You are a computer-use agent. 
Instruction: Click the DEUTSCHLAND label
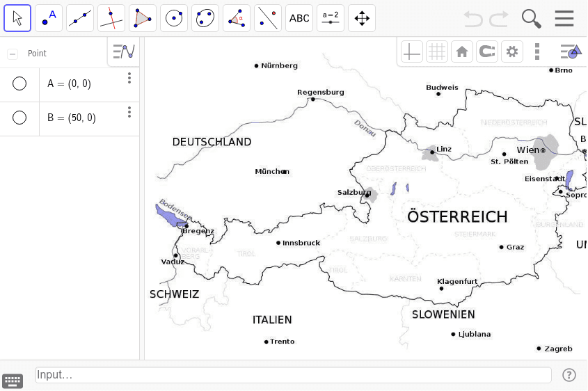[x=212, y=142]
